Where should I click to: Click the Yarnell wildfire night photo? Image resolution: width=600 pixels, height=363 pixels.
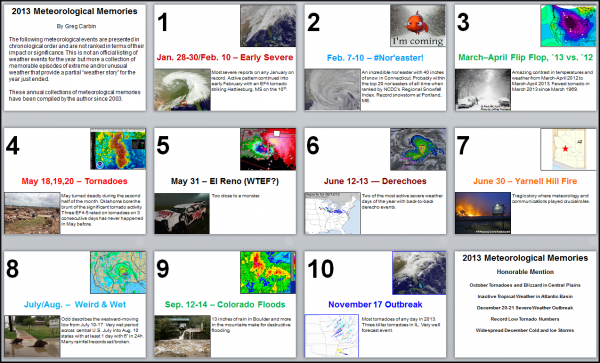[483, 213]
